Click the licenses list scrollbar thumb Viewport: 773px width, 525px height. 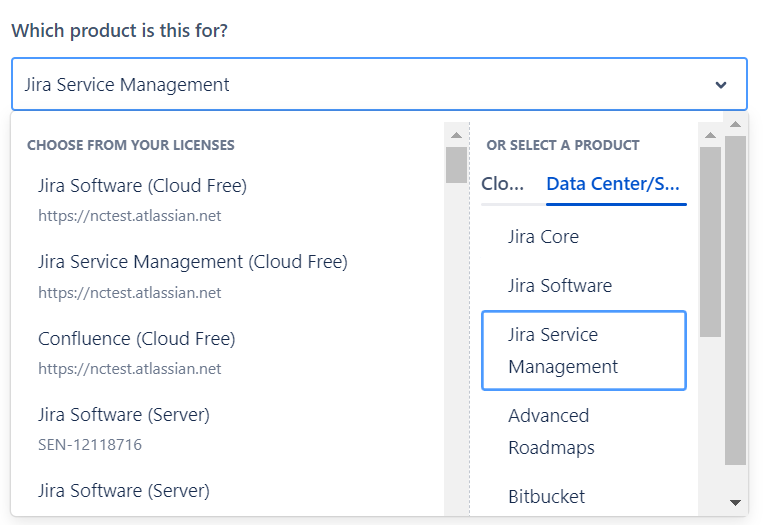click(x=456, y=165)
